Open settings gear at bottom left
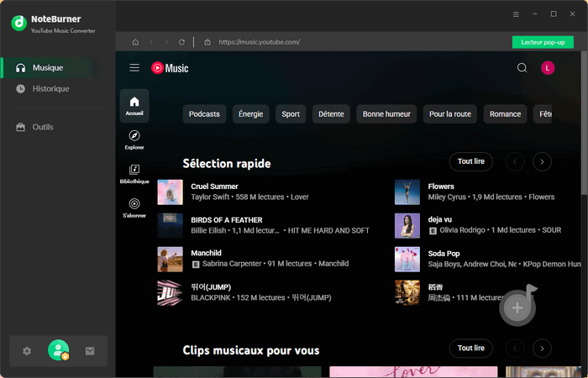The height and width of the screenshot is (378, 588). (27, 351)
